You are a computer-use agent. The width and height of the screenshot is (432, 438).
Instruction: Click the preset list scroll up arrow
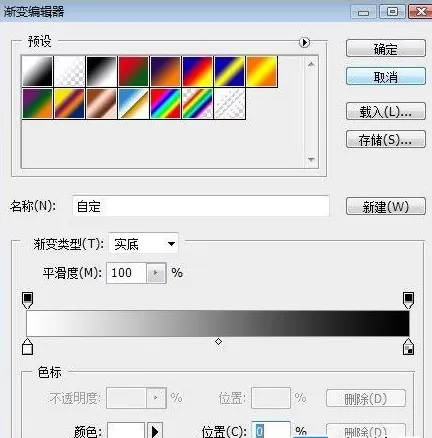click(311, 64)
